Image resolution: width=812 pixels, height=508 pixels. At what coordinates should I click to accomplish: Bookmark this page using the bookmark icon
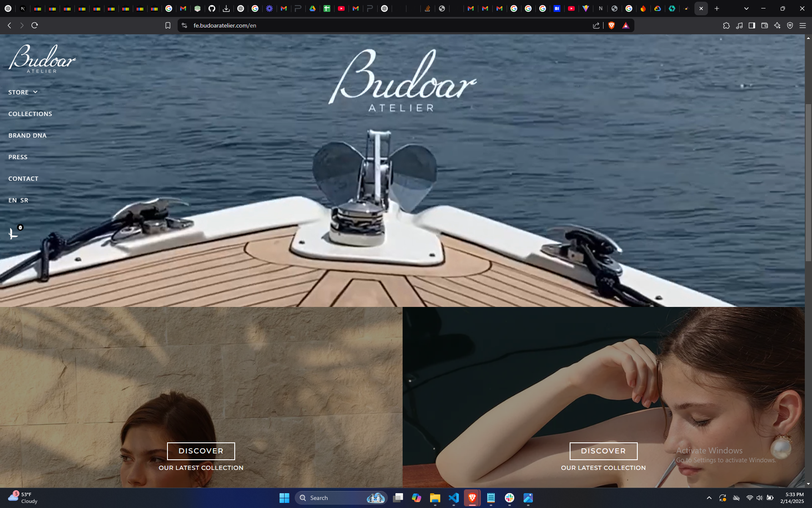point(168,25)
